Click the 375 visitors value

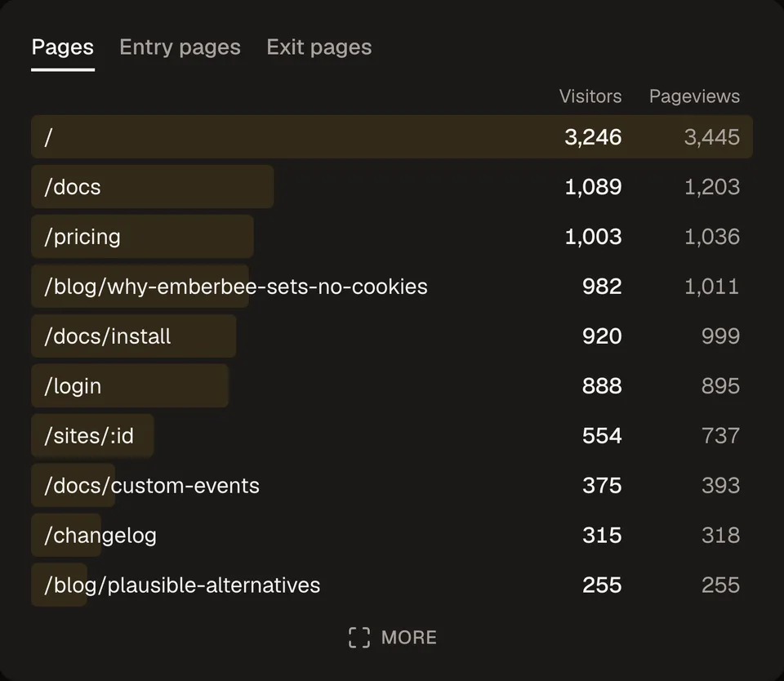[602, 485]
